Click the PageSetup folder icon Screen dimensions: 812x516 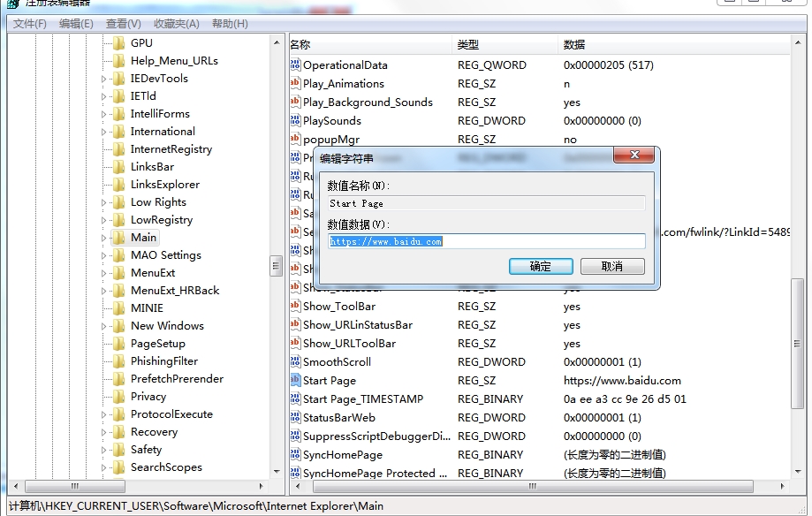pyautogui.click(x=118, y=344)
